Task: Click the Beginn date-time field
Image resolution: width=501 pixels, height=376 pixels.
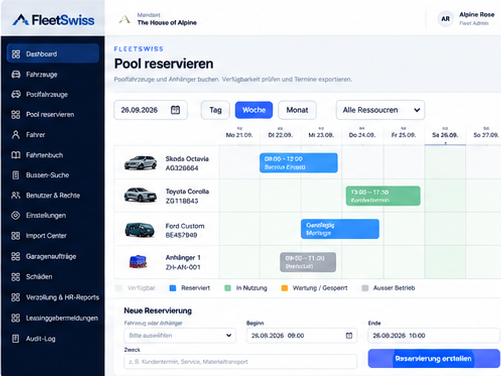Action: 302,335
